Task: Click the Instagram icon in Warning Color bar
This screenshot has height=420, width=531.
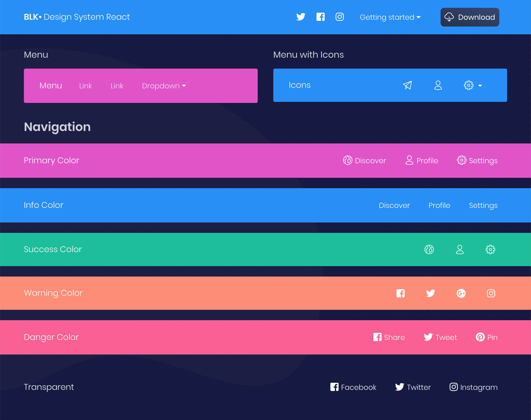Action: 491,293
